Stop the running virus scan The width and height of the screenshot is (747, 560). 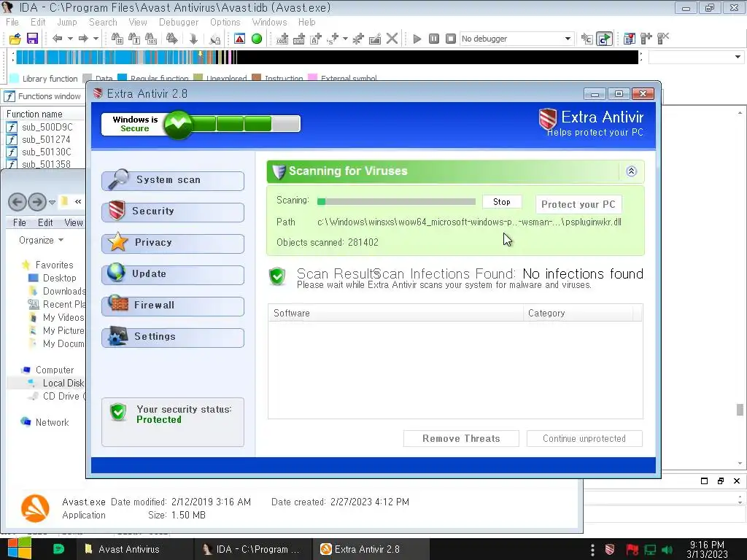(502, 202)
